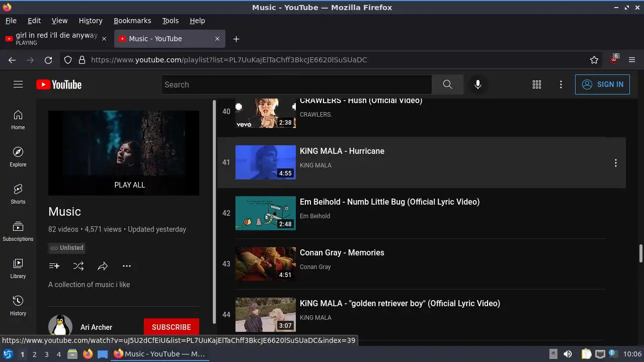This screenshot has height=362, width=644.
Task: Launch Firefox from the taskbar
Action: [88, 354]
